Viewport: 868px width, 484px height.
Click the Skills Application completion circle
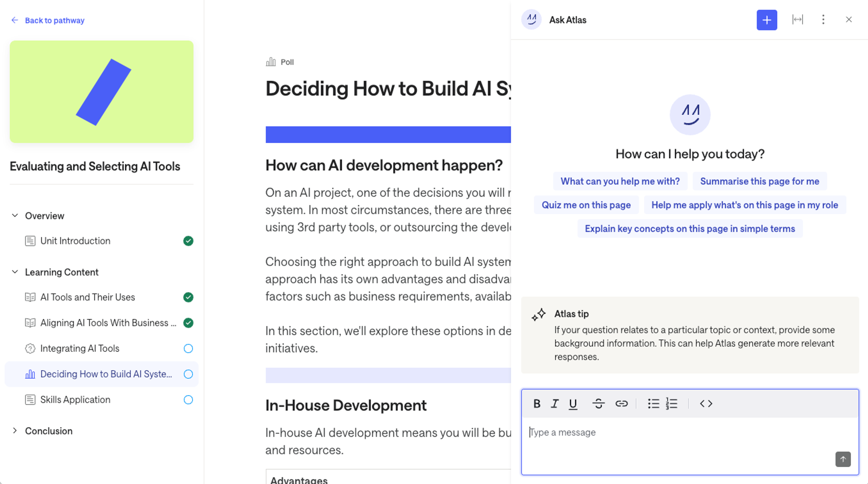188,400
